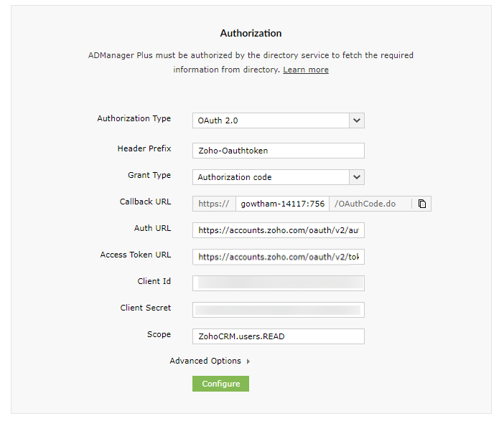Click the Header Prefix field containing Zoho-Oauthtoken
504x421 pixels.
[278, 151]
